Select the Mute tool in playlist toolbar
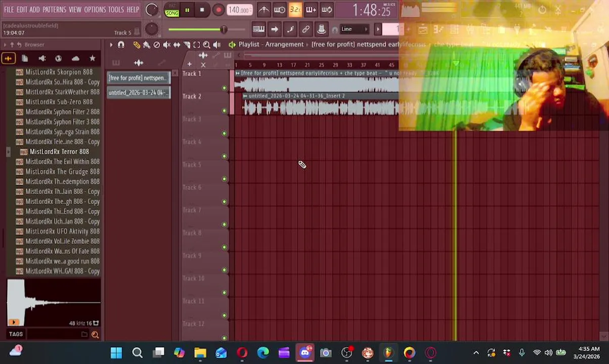This screenshot has height=364, width=609. point(166,45)
